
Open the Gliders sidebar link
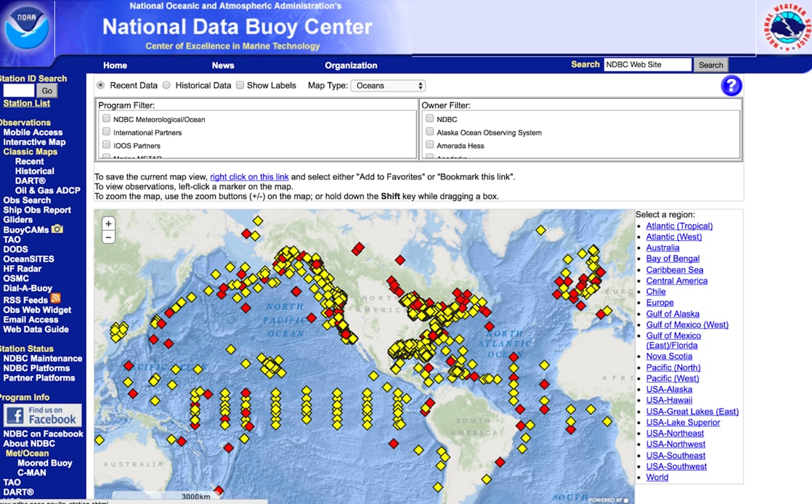(17, 219)
